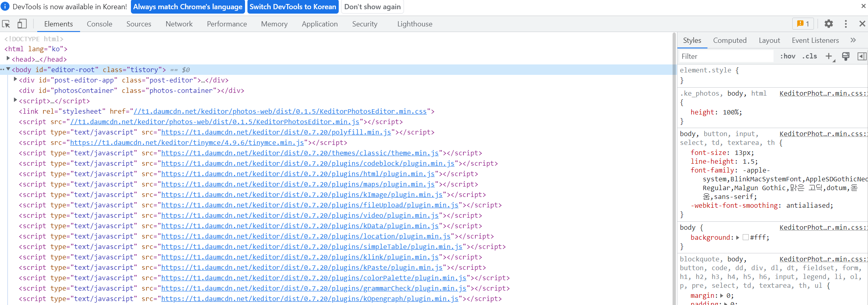Switch to the Console tab

pyautogui.click(x=99, y=24)
